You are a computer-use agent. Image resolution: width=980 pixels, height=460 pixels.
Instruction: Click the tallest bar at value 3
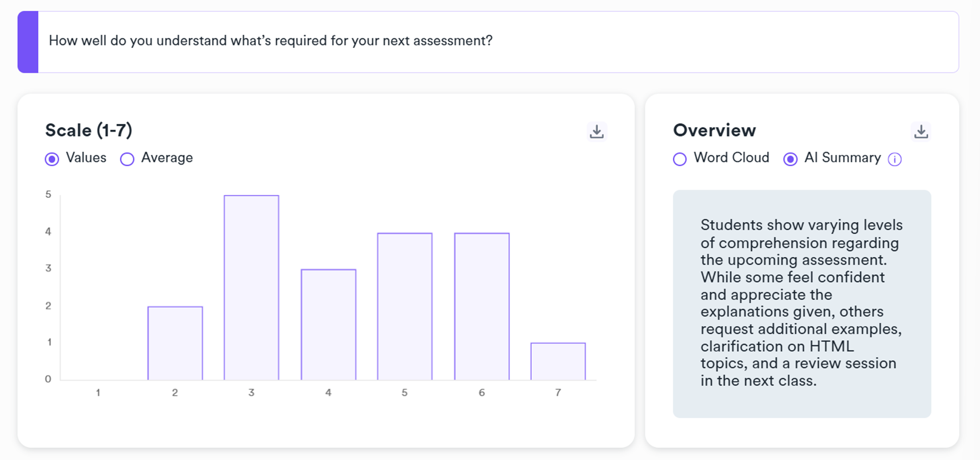(251, 288)
